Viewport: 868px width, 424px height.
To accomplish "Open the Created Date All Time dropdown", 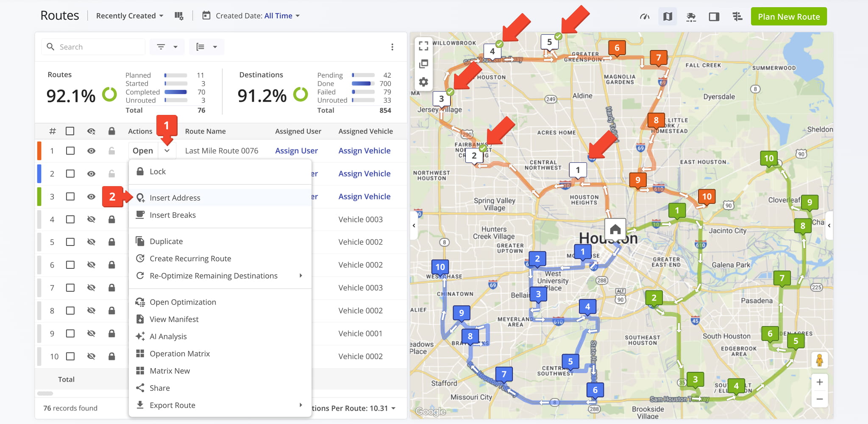I will coord(251,16).
